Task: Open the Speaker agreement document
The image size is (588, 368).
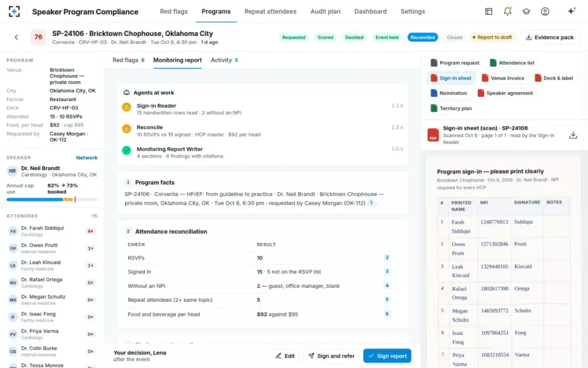Action: point(504,93)
